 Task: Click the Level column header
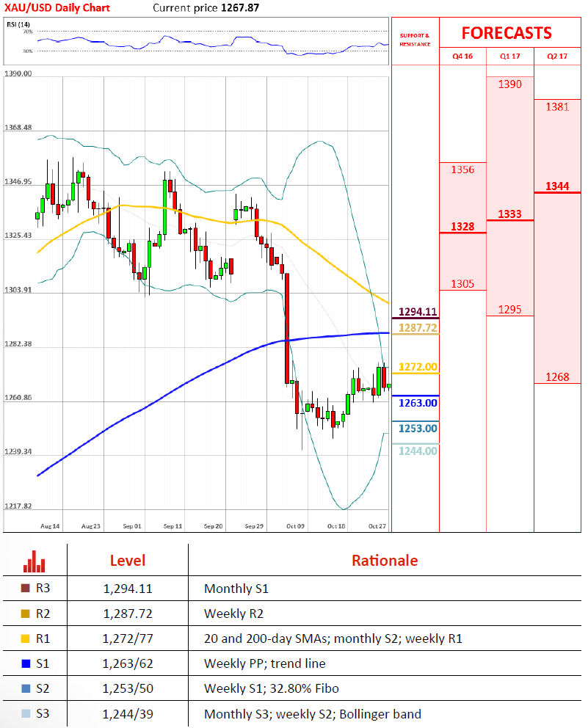[128, 561]
